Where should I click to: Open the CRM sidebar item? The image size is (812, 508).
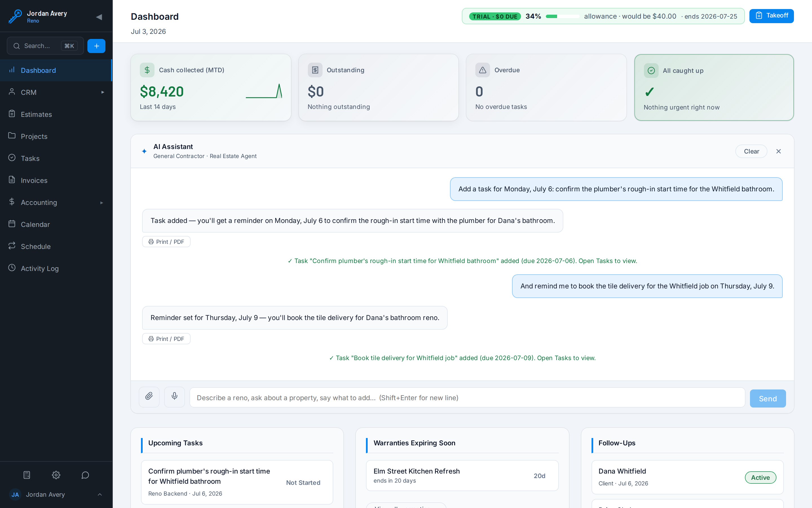56,92
